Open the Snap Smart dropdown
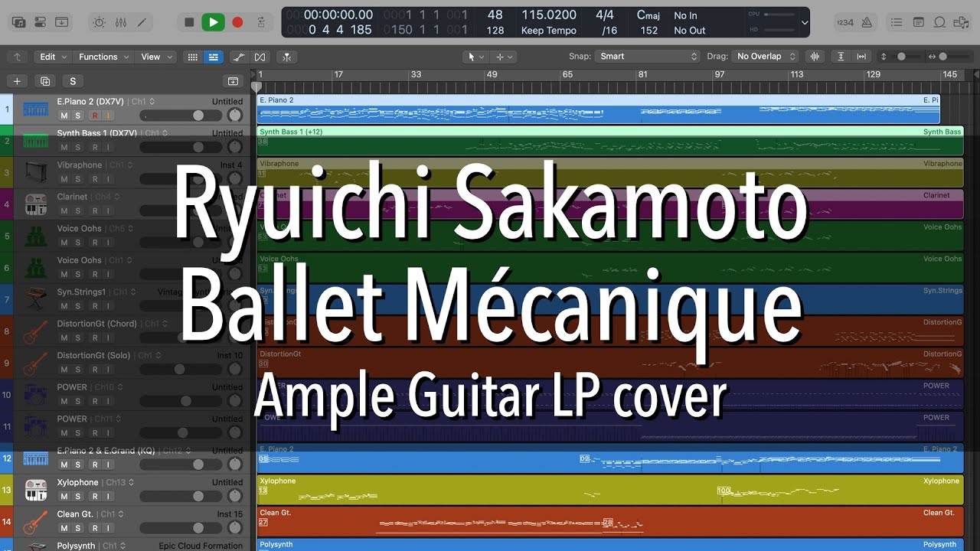Screen dimensions: 980x551 648,57
